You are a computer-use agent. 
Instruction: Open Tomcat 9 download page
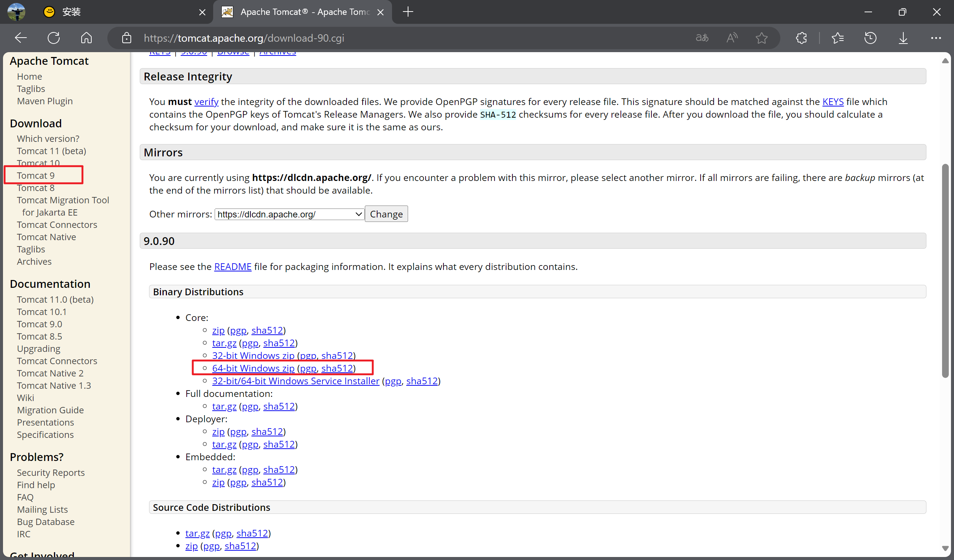tap(35, 176)
